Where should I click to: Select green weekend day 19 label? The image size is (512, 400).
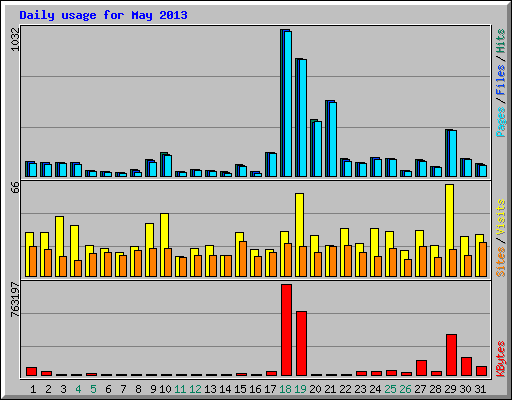click(x=301, y=389)
